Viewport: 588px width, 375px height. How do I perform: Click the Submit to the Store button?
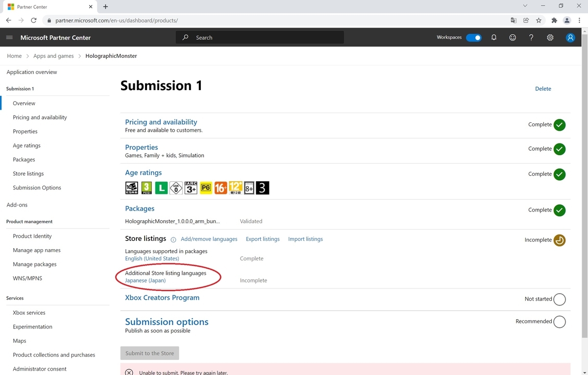click(x=150, y=353)
